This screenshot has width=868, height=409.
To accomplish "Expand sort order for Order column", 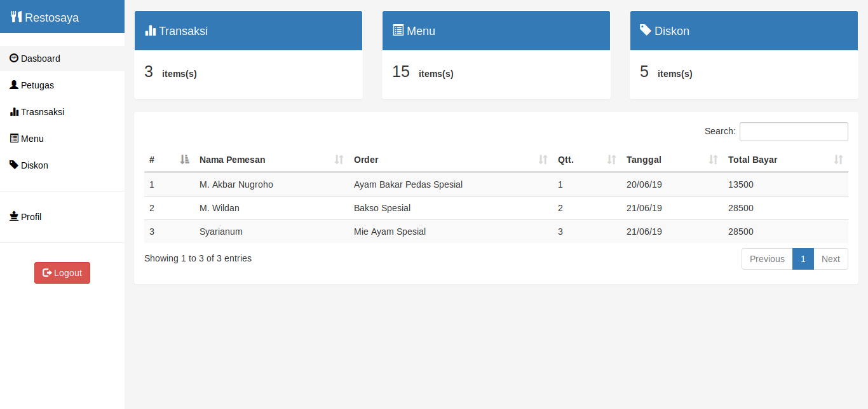I will (x=543, y=160).
